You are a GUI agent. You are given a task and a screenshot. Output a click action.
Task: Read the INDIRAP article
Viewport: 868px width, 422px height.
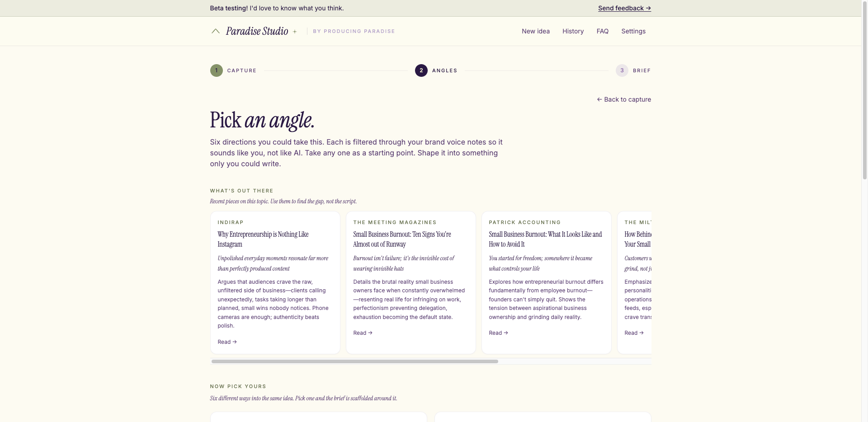[227, 342]
